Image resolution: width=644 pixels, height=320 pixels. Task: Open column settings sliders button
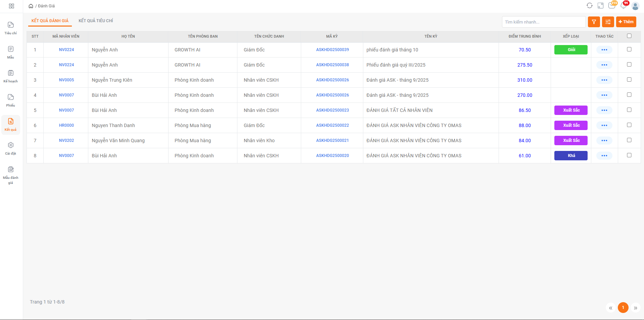click(x=608, y=22)
